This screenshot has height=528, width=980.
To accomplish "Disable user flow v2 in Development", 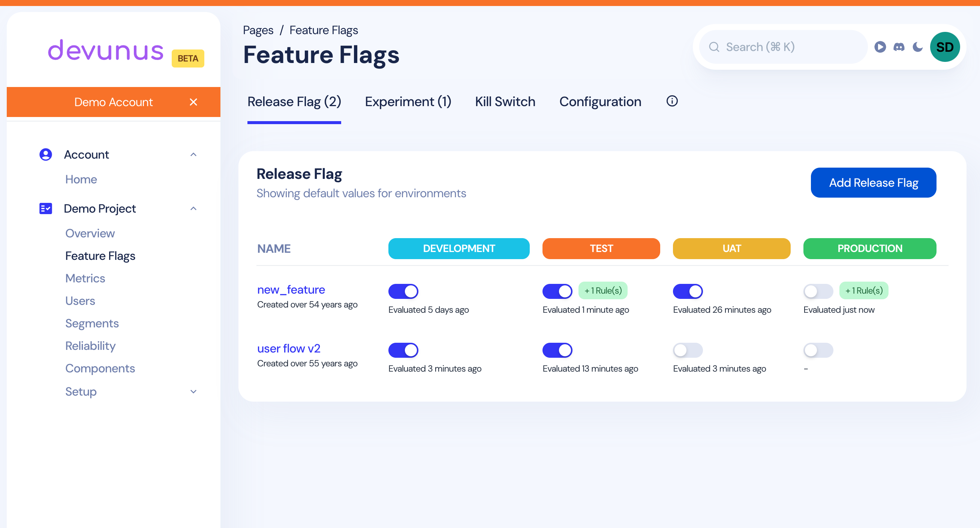I will pos(403,350).
